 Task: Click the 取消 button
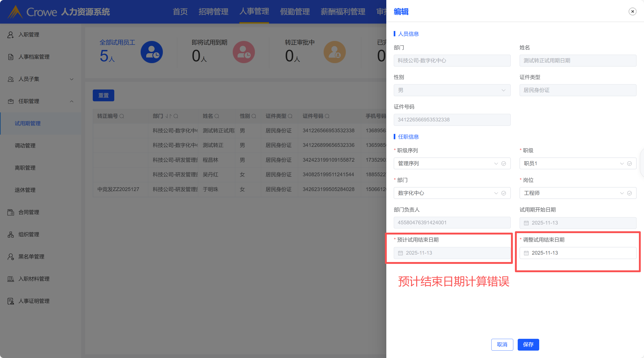click(502, 345)
